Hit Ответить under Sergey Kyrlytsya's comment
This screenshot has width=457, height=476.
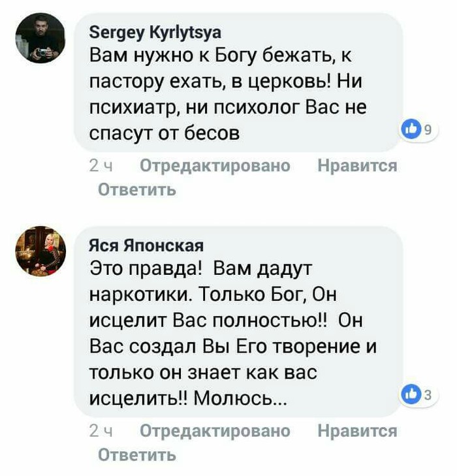136,190
